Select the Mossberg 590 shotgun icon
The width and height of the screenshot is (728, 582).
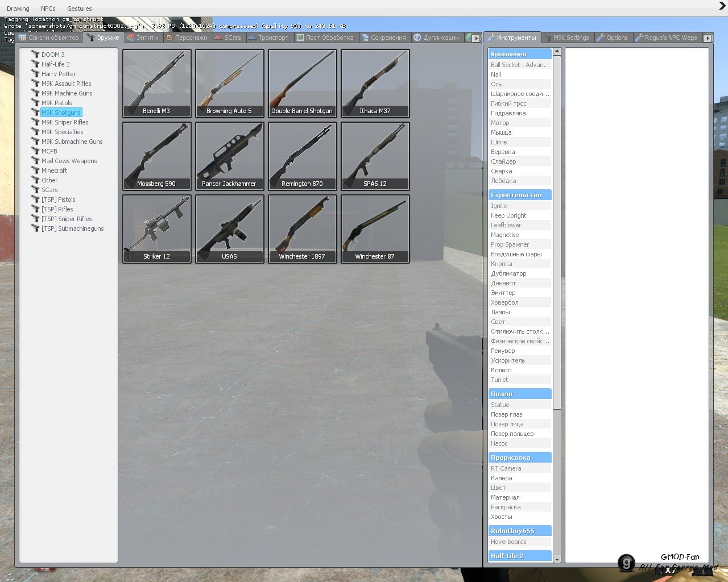tap(157, 156)
